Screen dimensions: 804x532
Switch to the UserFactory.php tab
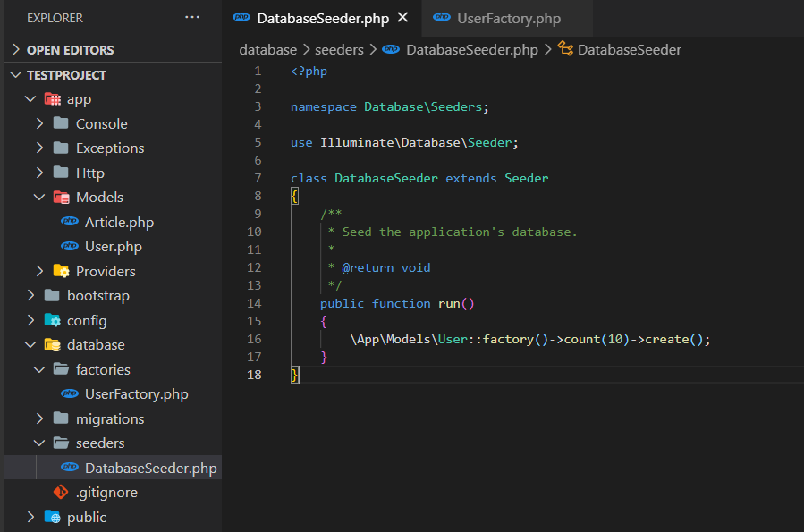(x=507, y=19)
